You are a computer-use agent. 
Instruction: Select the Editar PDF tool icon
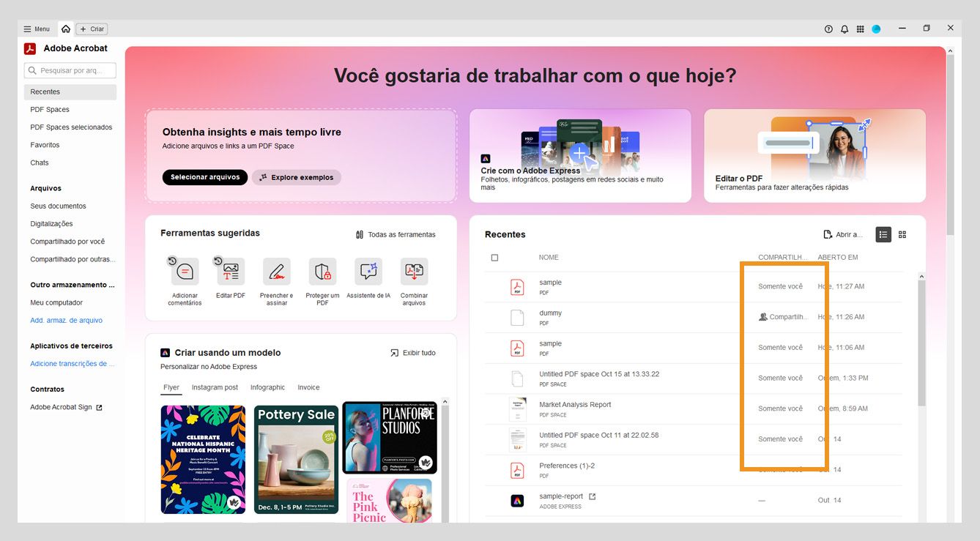point(230,272)
